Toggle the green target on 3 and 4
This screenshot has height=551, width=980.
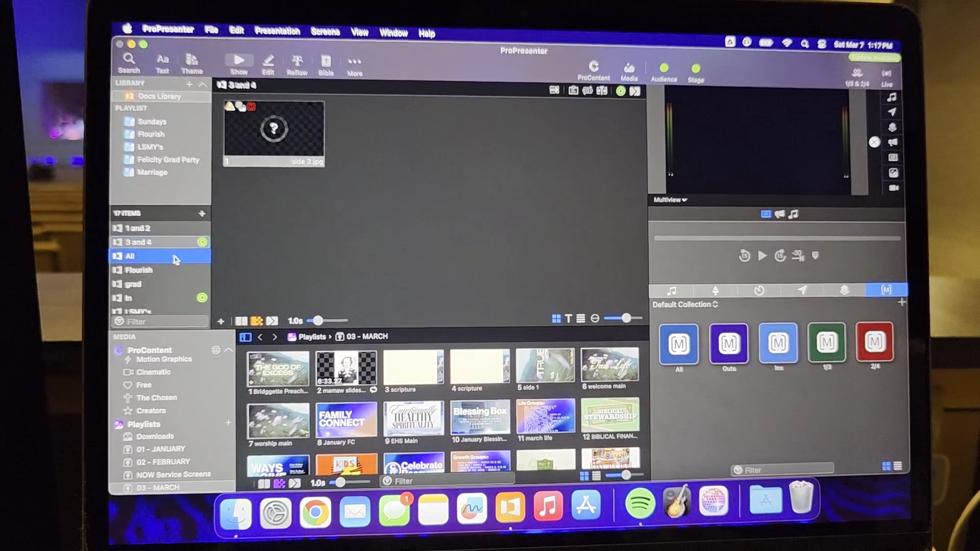(x=202, y=242)
